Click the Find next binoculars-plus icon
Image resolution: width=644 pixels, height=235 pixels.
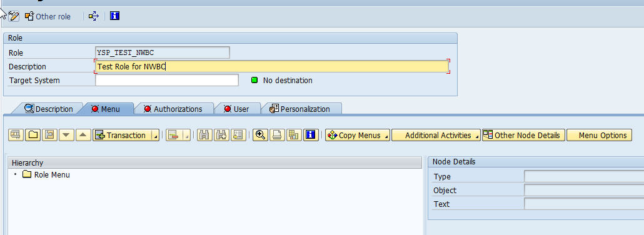coord(221,135)
